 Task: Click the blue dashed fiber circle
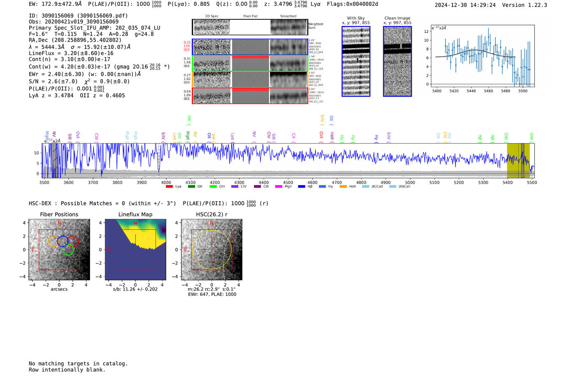63,241
